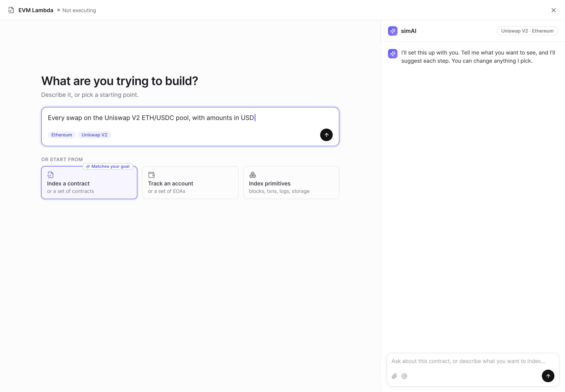Click the simAI avatar beside the message
Screen dimensions: 565x392
coord(393,54)
